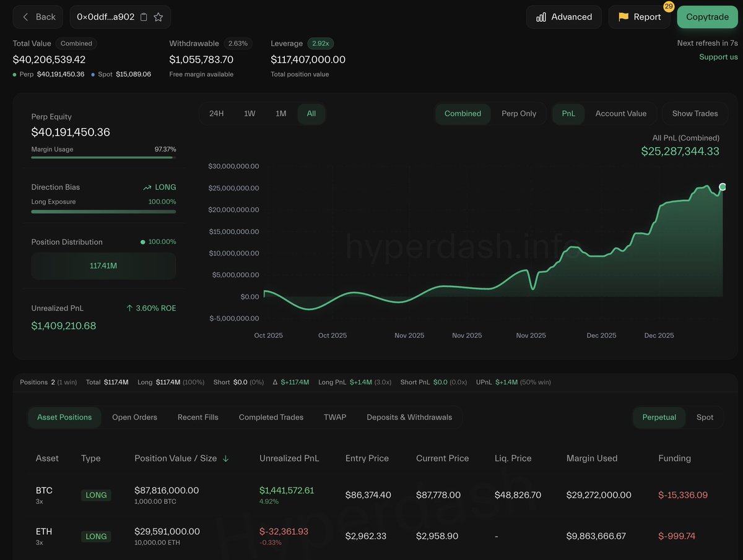Switch to the TWAP tab
This screenshot has height=560, width=743.
[335, 417]
